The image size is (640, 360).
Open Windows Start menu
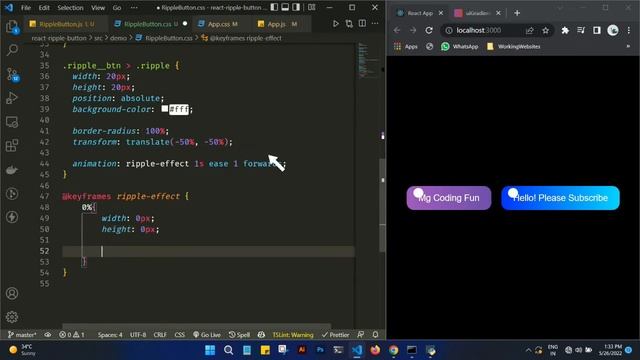(x=210, y=350)
